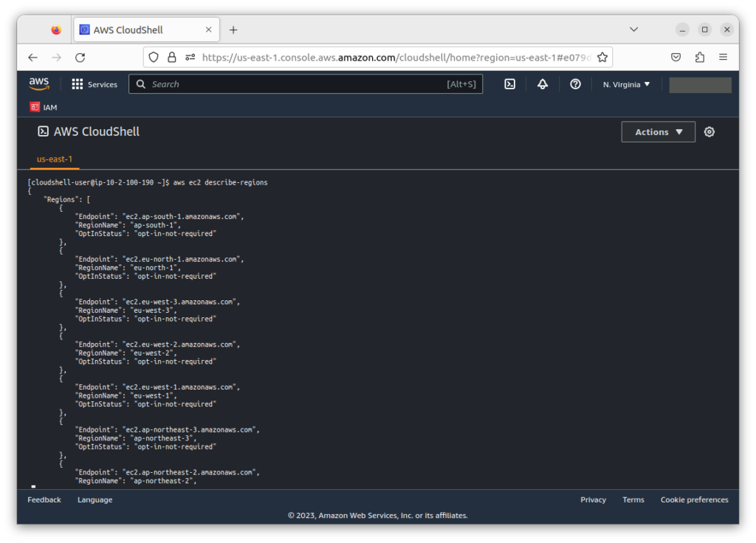This screenshot has height=543, width=756.
Task: Select the us-east-1 terminal tab
Action: [x=55, y=159]
